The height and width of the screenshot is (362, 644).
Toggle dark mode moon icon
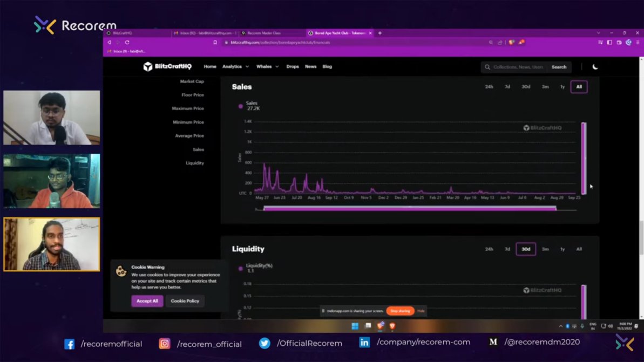pos(595,67)
